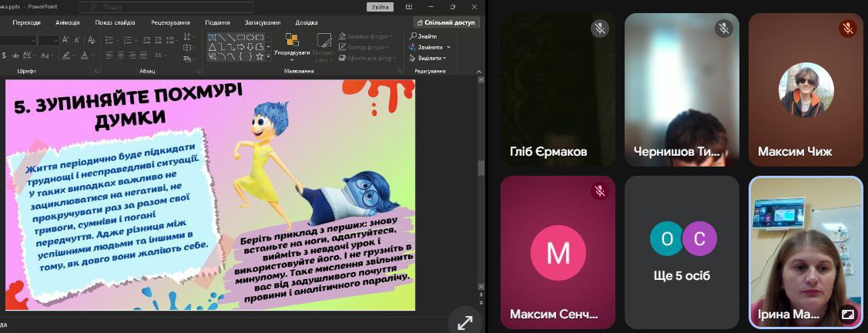The image size is (868, 333).
Task: Select the star shape in shapes gallery
Action: [x=260, y=55]
